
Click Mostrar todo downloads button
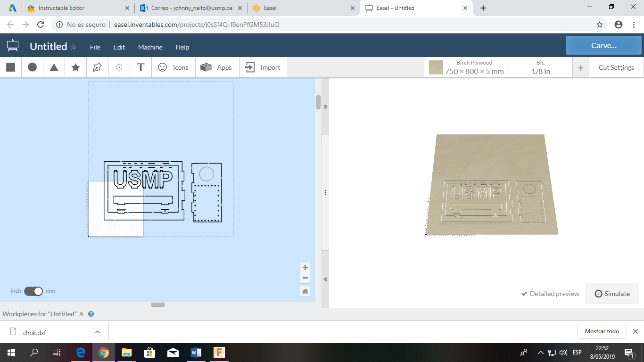[x=602, y=331]
